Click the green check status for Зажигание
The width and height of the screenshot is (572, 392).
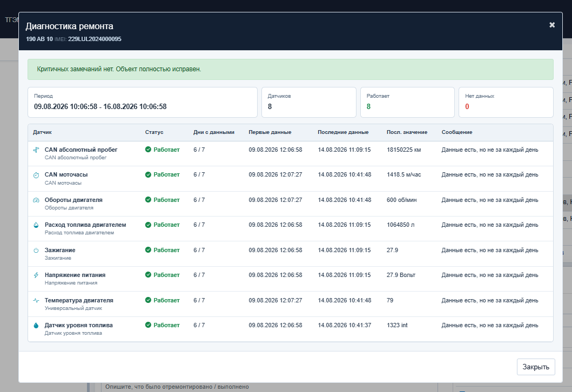click(x=163, y=250)
